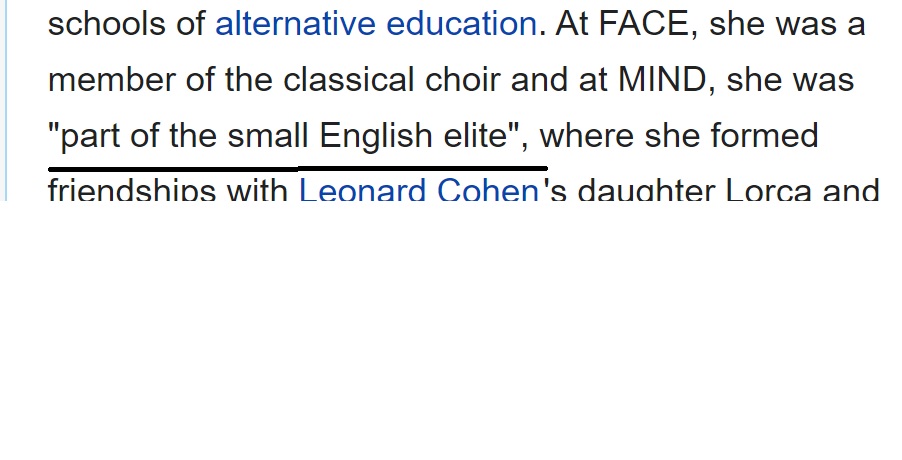The image size is (902, 460).
Task: Click the word "part" starting the quote
Action: (x=90, y=138)
